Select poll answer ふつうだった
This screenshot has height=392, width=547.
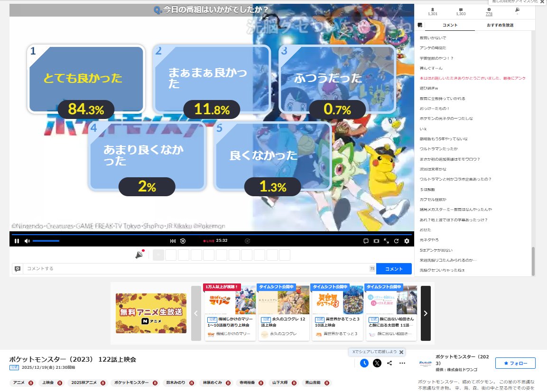click(337, 79)
